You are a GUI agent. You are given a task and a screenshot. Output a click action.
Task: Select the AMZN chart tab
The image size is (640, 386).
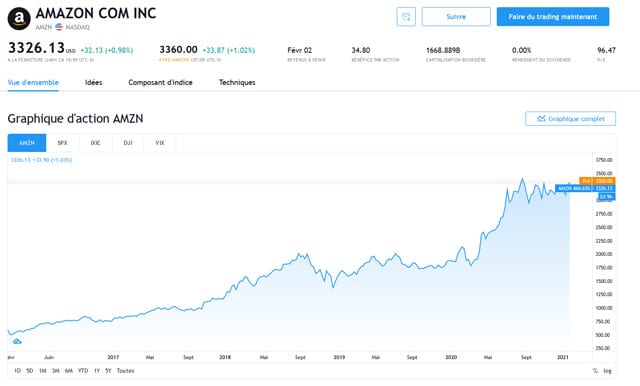pos(27,143)
